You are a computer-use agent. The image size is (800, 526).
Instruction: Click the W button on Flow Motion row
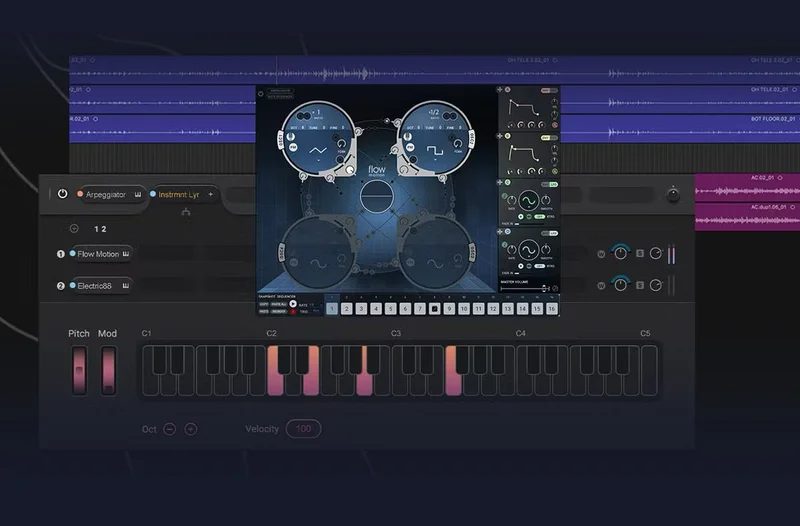601,254
